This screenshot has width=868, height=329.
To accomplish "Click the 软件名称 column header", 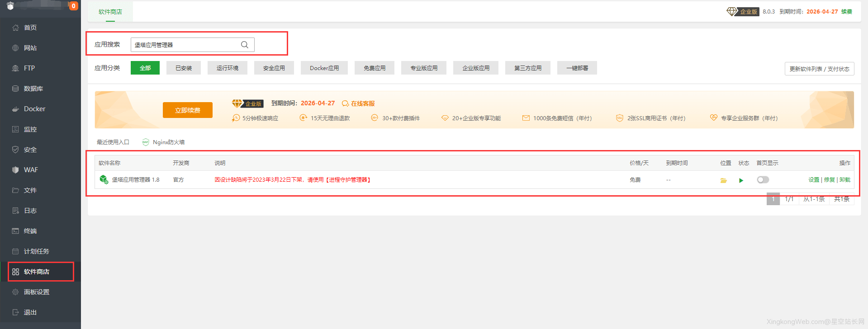I will (109, 163).
